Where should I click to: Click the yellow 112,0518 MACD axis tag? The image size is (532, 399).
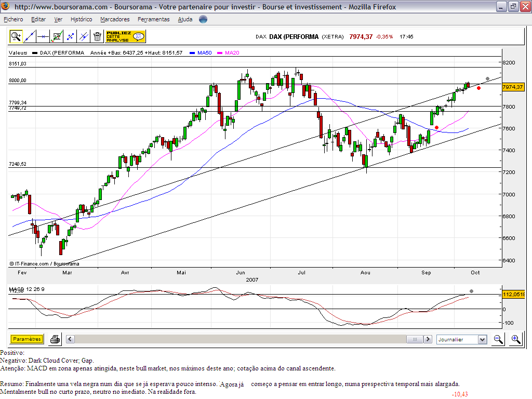513,294
